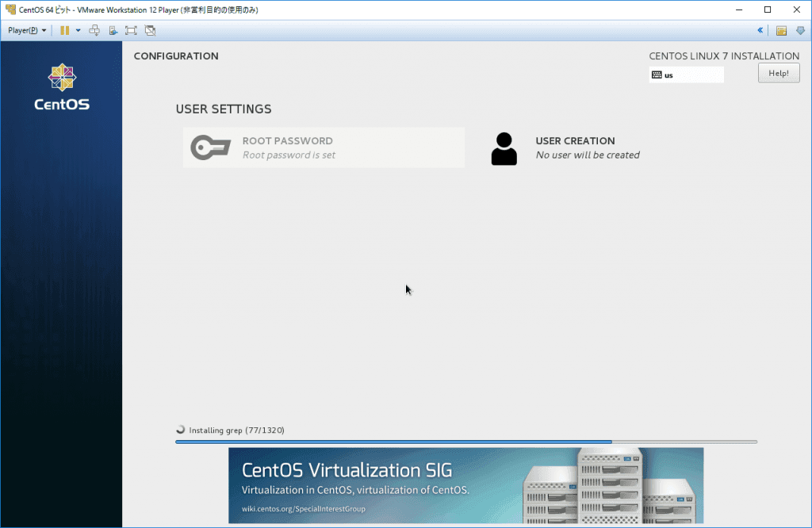Open the dropdown arrow beside the pause button
Viewport: 812px width, 528px height.
[x=77, y=30]
